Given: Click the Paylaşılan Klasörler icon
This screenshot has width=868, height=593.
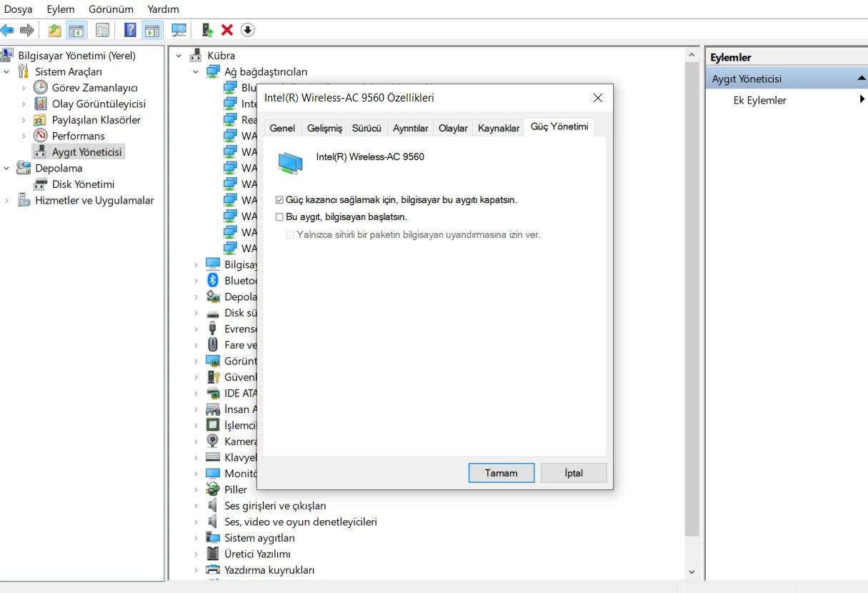Looking at the screenshot, I should point(41,120).
